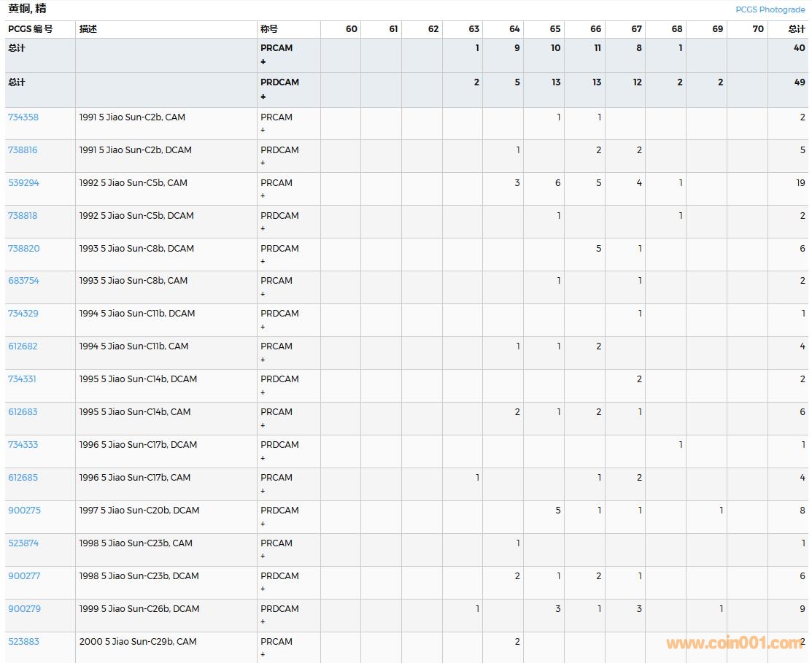Open PCGS number 734331
Screen dimensions: 812x663
pyautogui.click(x=22, y=379)
